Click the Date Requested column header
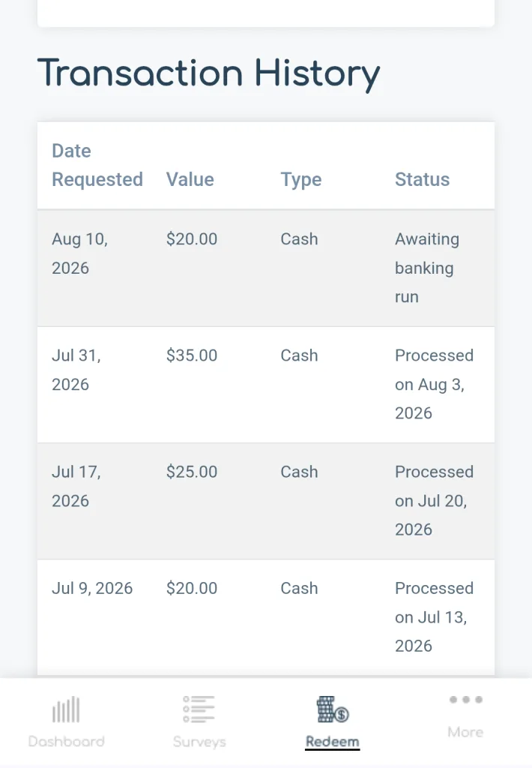This screenshot has width=532, height=768. pos(97,165)
